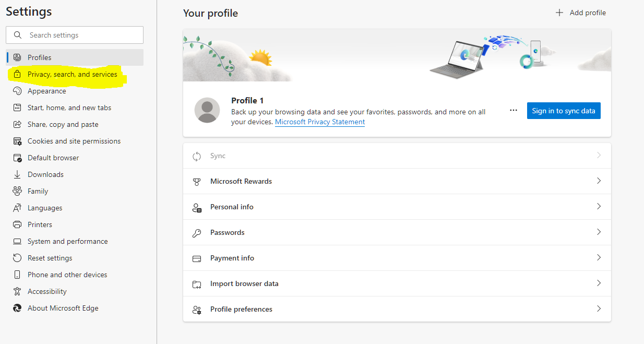Click the Accessibility figure icon

click(x=17, y=291)
